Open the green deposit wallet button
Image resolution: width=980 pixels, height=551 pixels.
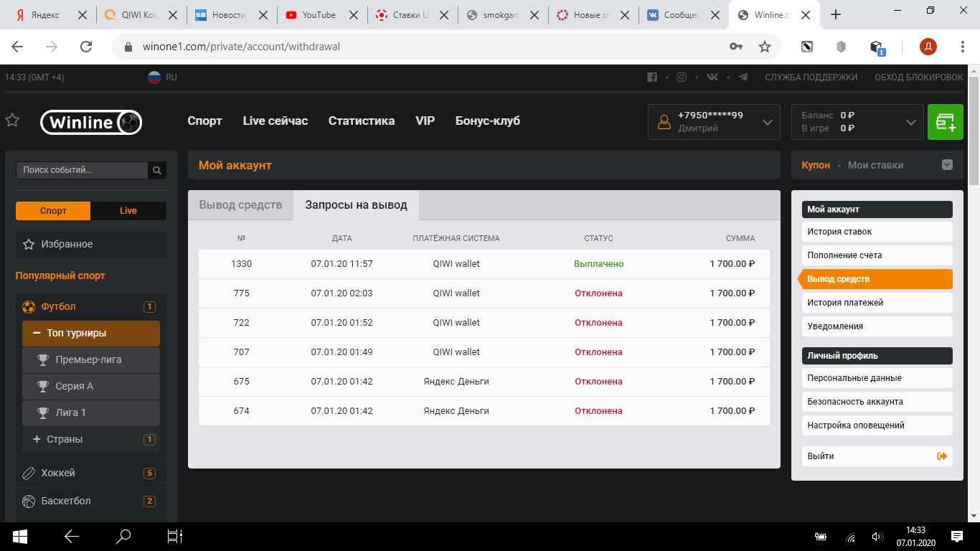tap(946, 122)
